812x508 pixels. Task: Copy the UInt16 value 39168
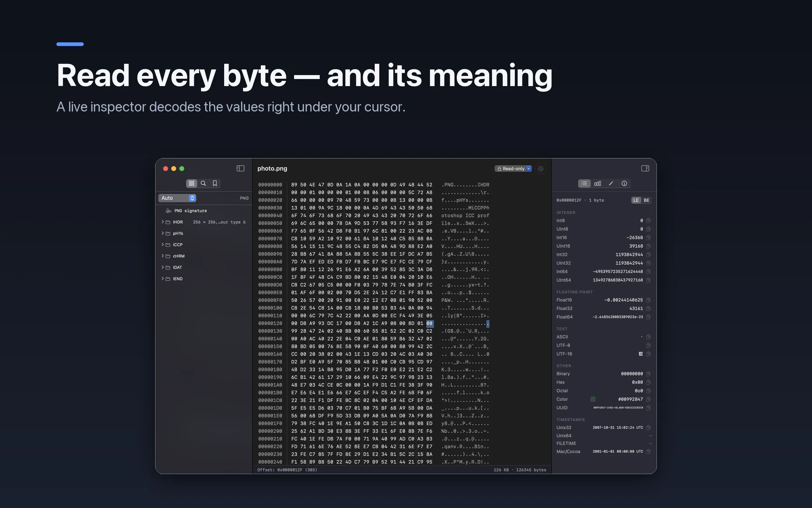click(648, 246)
